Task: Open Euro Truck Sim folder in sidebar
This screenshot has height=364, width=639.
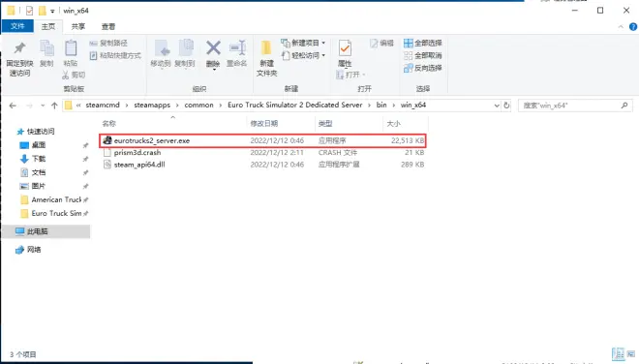Action: click(51, 213)
